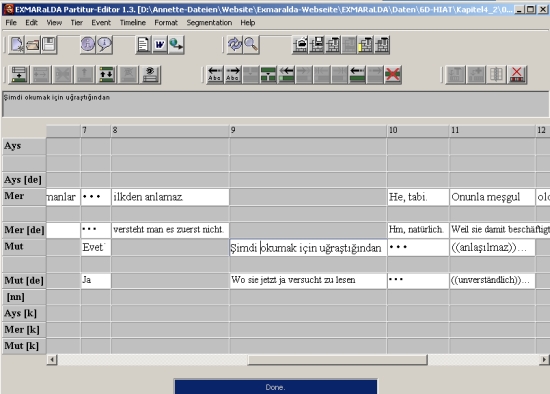Open the meta information dialog
Viewport: 550px width, 394px height.
pos(88,45)
